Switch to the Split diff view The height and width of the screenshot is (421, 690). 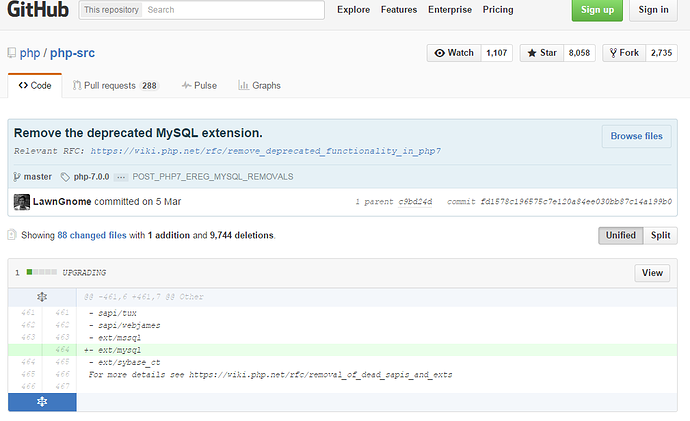661,235
